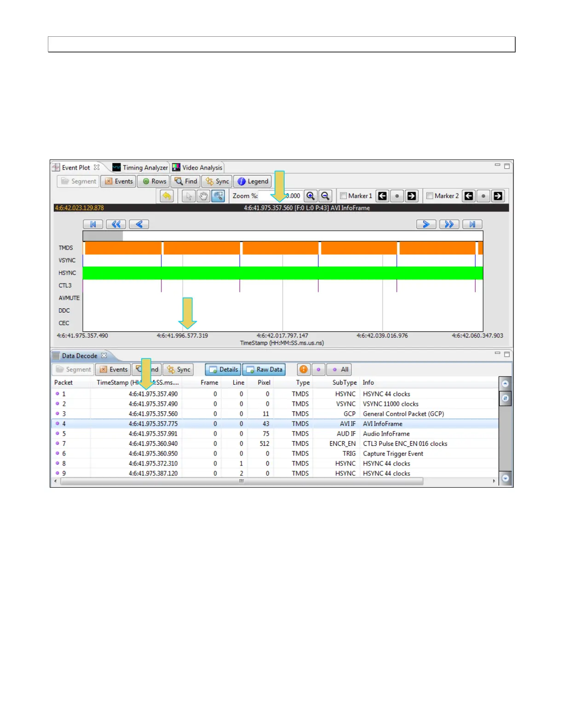Click the gray overview scroll thumb above plot
The image size is (563, 728).
click(x=103, y=236)
